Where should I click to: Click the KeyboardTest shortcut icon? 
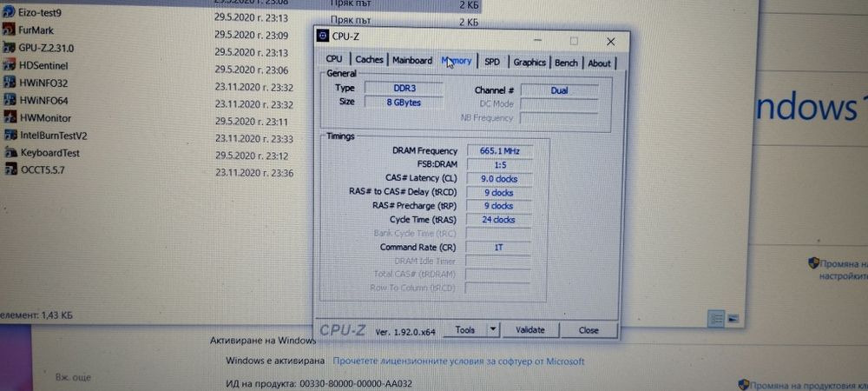[x=10, y=152]
